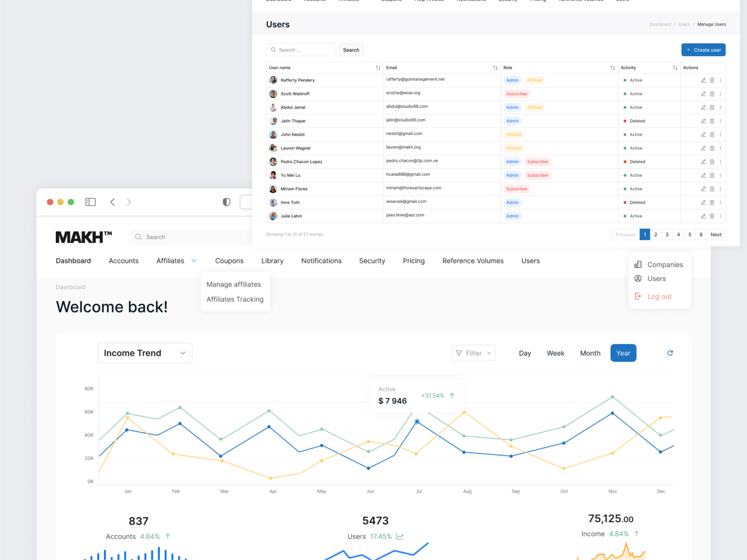This screenshot has height=560, width=747.
Task: Expand Affiliates menu chevron
Action: (x=194, y=261)
